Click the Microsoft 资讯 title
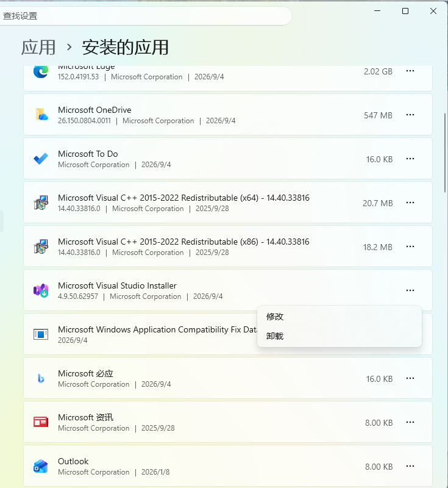Screen dimensions: 448x488 [85, 417]
